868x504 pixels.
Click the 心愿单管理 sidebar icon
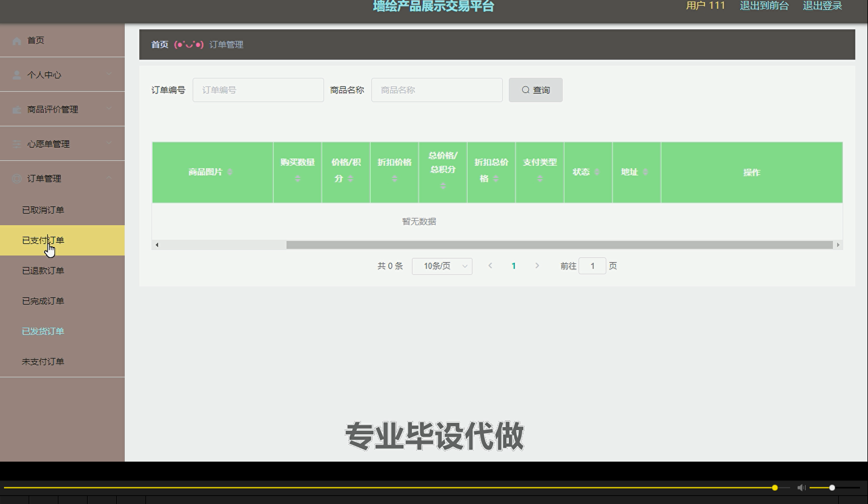(16, 144)
